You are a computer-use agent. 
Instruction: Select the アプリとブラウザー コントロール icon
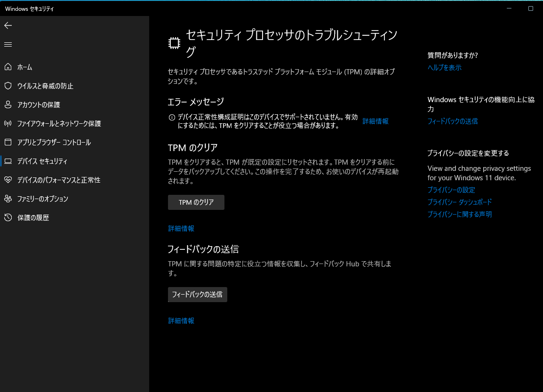click(8, 142)
